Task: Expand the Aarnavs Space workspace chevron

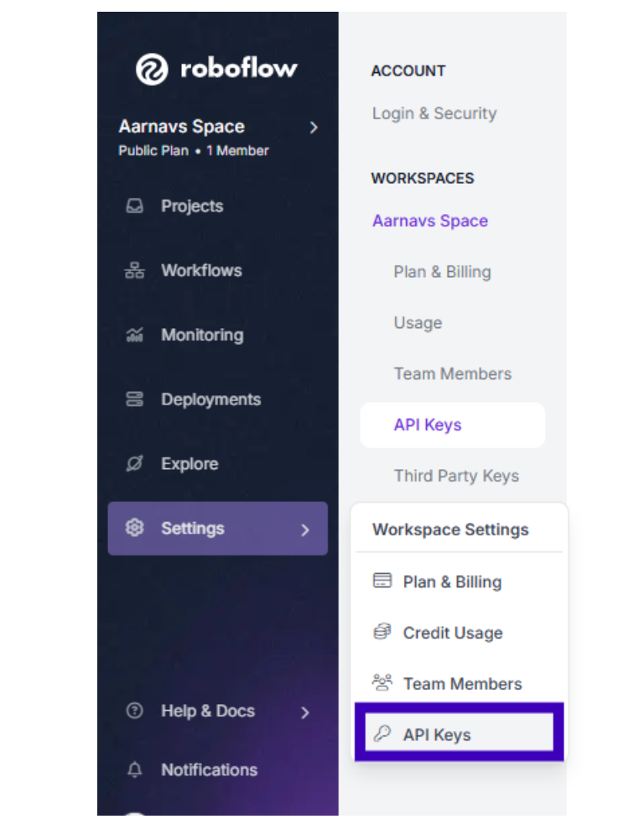Action: click(x=314, y=128)
